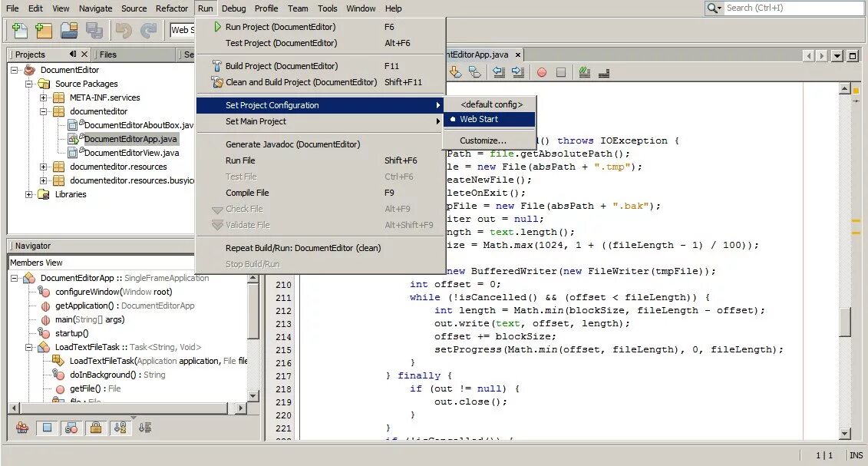Screen dimensions: 868x466
Task: Select DocumentEditorView.java in Projects tree
Action: coord(131,153)
